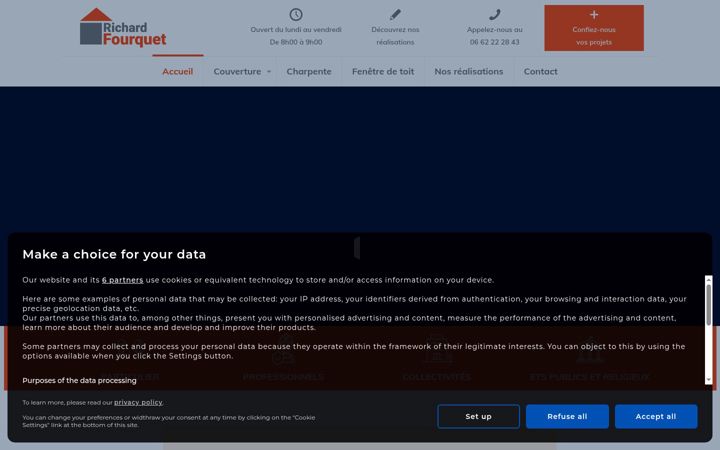This screenshot has width=720, height=450.
Task: Click the Richard Fourquet house logo
Action: click(123, 28)
